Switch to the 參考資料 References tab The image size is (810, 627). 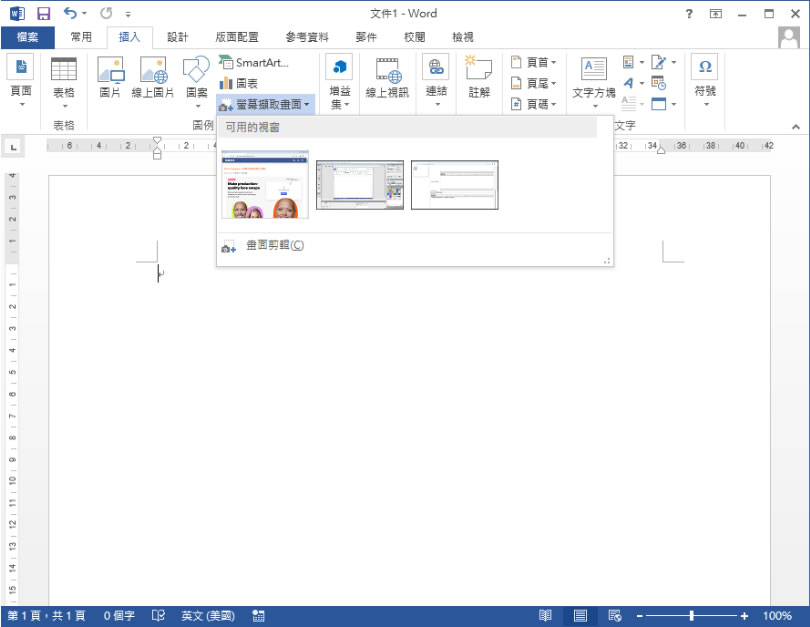pyautogui.click(x=307, y=37)
